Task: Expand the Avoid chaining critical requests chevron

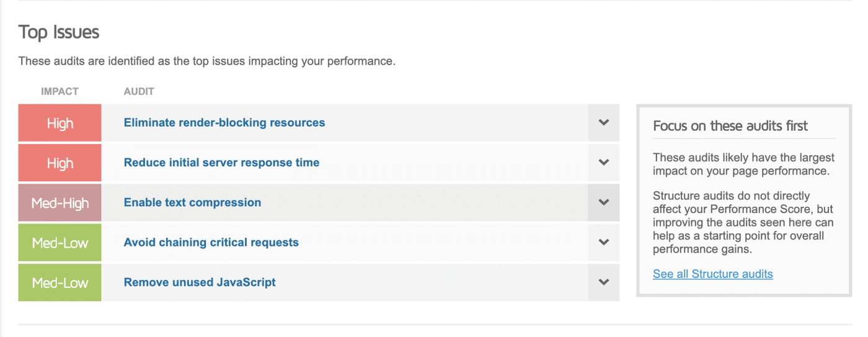Action: (x=604, y=242)
